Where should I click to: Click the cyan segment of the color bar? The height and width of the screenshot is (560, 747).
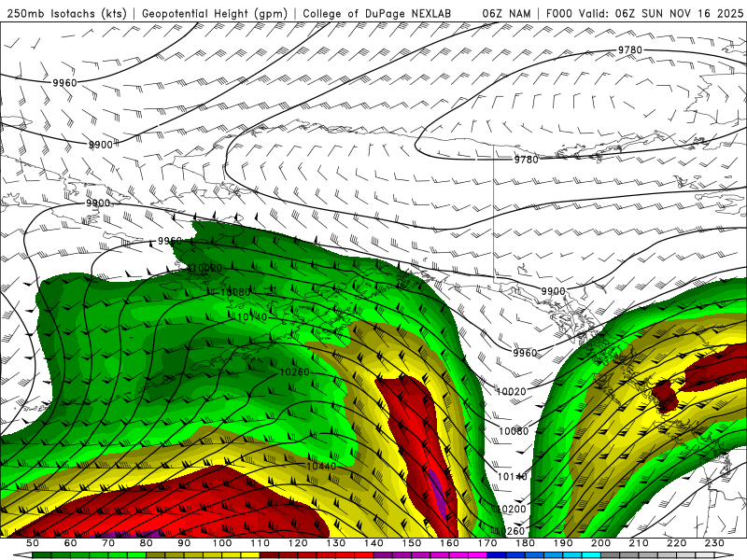(592, 555)
